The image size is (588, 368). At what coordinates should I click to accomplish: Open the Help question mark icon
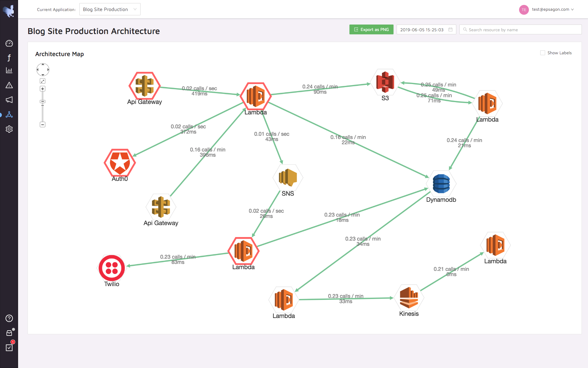pos(9,318)
